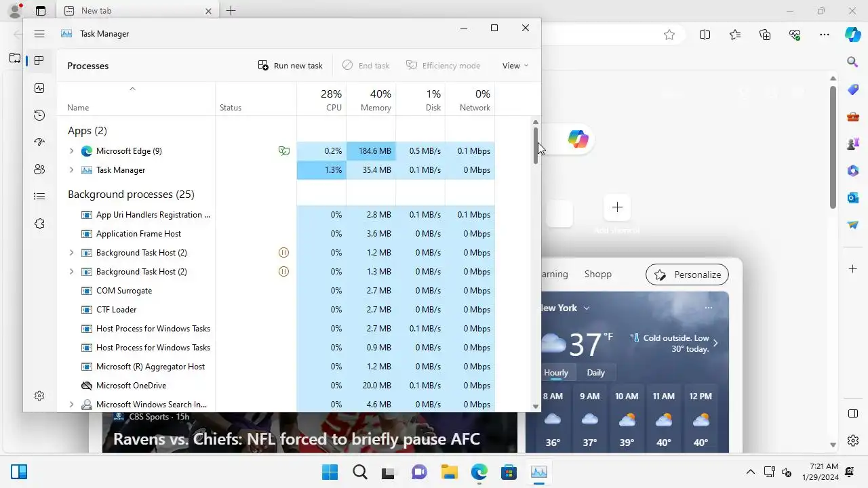Expand the first Background Task Host (2) group
This screenshot has height=488, width=868.
[71, 253]
